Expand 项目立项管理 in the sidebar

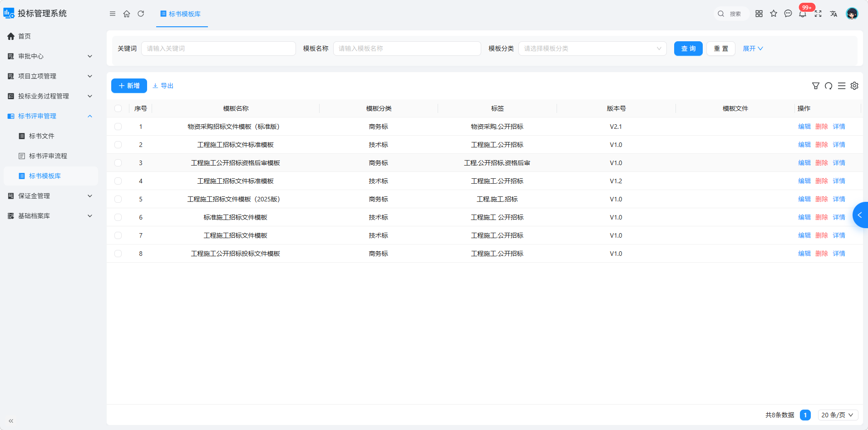(x=50, y=76)
